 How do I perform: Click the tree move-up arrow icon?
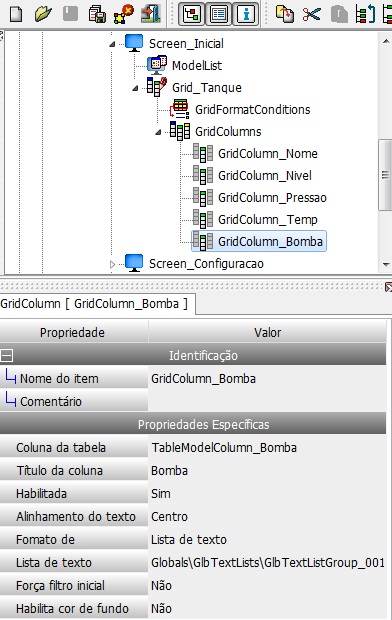(x=365, y=14)
